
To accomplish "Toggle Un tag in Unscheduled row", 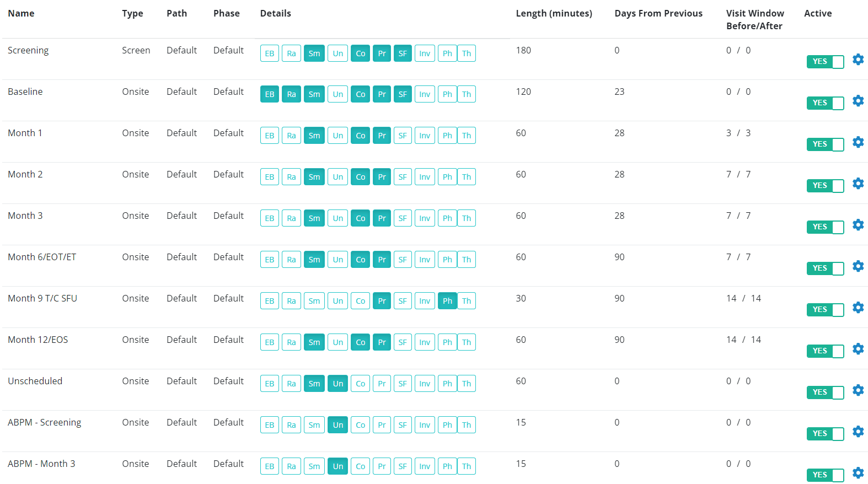I will pyautogui.click(x=337, y=384).
